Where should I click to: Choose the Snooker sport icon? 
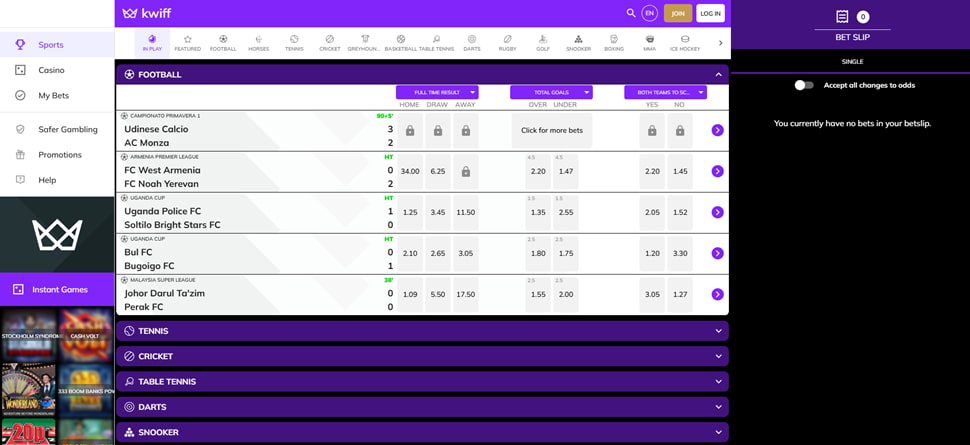[x=578, y=42]
